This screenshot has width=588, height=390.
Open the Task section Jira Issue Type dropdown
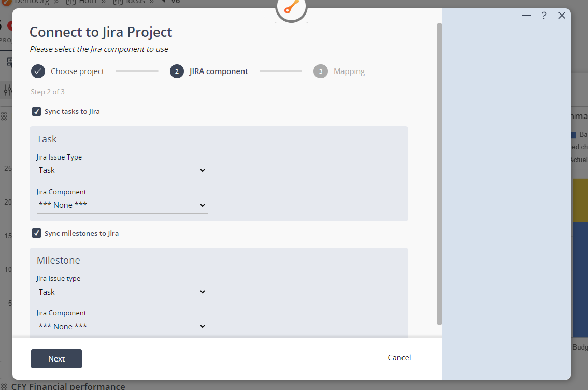tap(122, 170)
